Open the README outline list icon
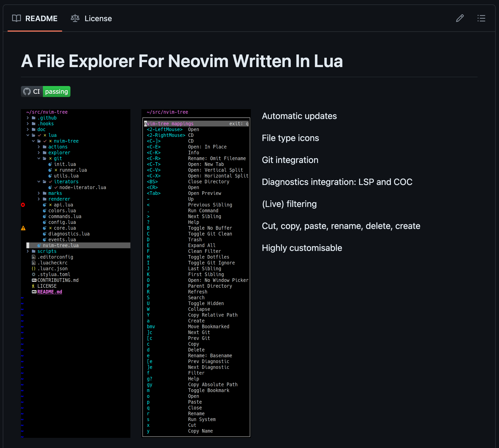This screenshot has height=448, width=499. pos(481,18)
